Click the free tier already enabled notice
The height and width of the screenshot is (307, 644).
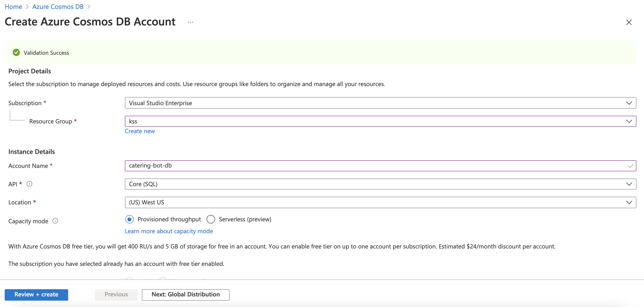click(116, 264)
